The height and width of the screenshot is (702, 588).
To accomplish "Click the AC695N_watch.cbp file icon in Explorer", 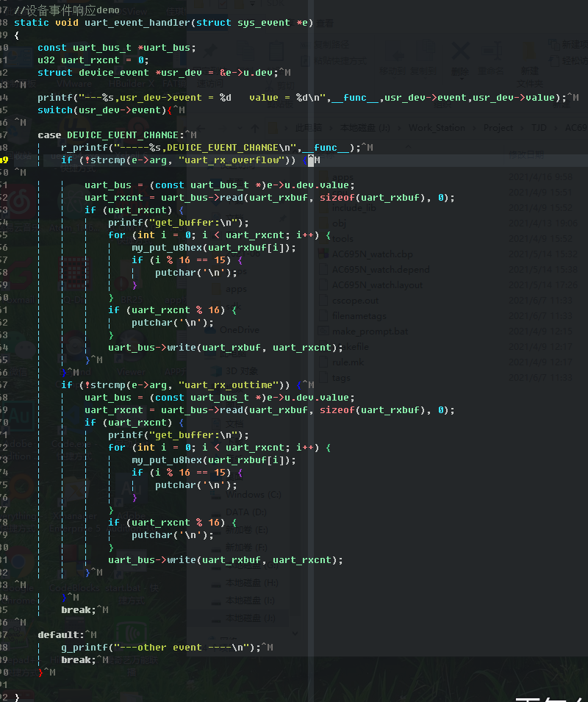I will pos(323,254).
